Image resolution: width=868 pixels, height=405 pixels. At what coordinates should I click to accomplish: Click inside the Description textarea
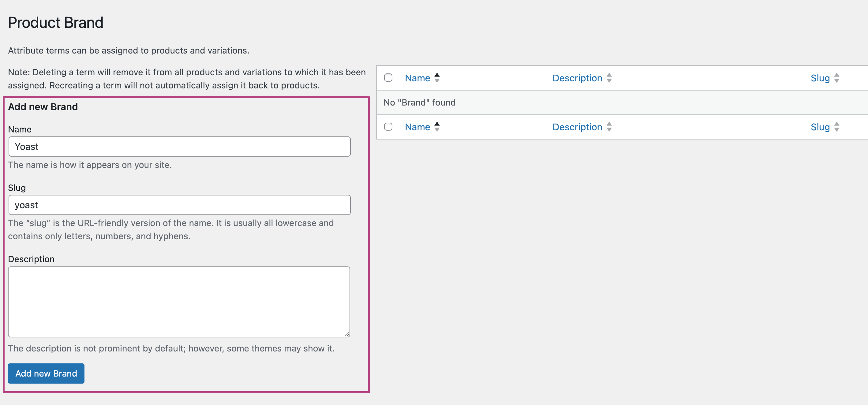[178, 302]
